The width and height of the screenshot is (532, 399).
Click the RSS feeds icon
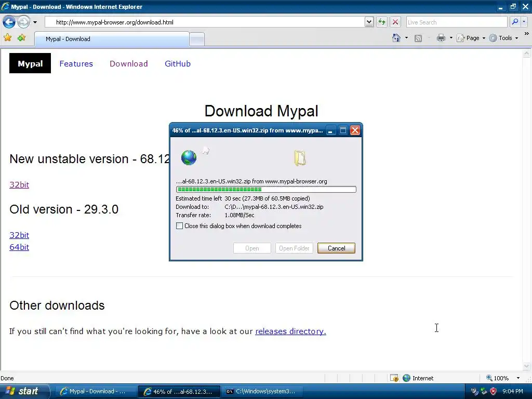pyautogui.click(x=418, y=38)
